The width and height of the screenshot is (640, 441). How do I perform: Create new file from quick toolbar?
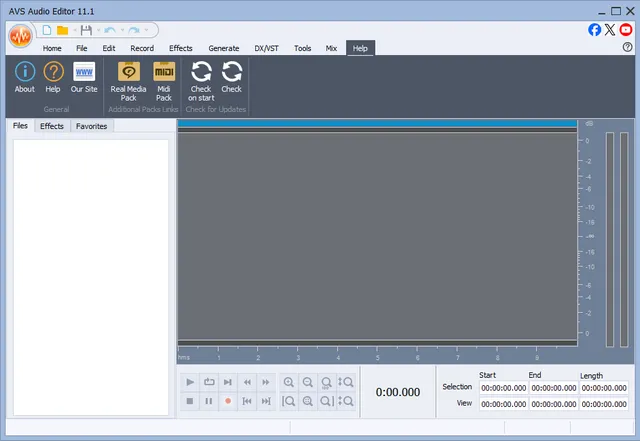pyautogui.click(x=47, y=30)
